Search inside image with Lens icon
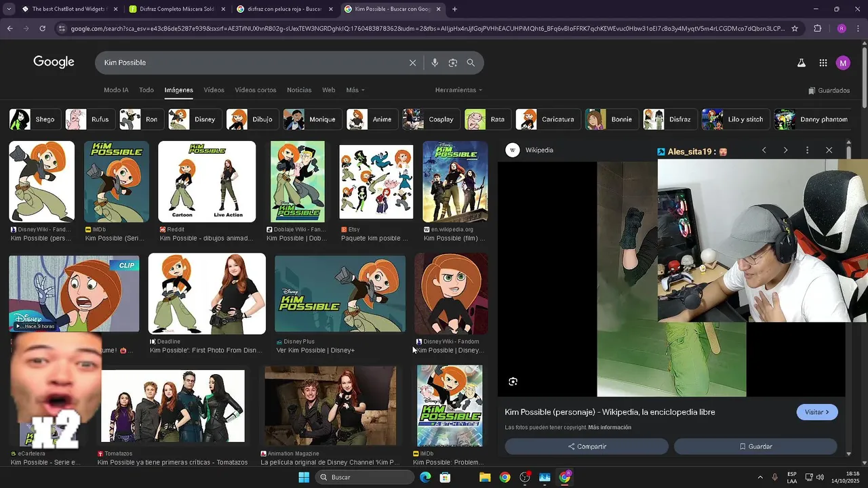Image resolution: width=868 pixels, height=488 pixels. pyautogui.click(x=513, y=382)
